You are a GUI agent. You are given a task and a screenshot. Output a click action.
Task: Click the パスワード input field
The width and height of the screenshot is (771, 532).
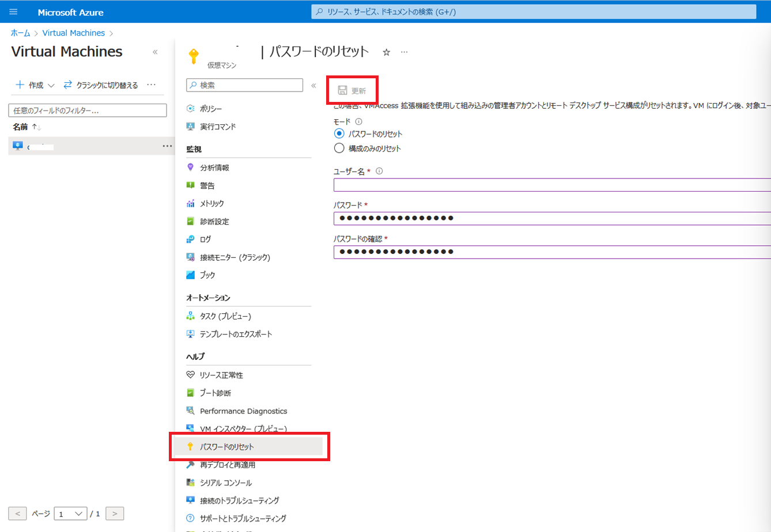pos(552,218)
